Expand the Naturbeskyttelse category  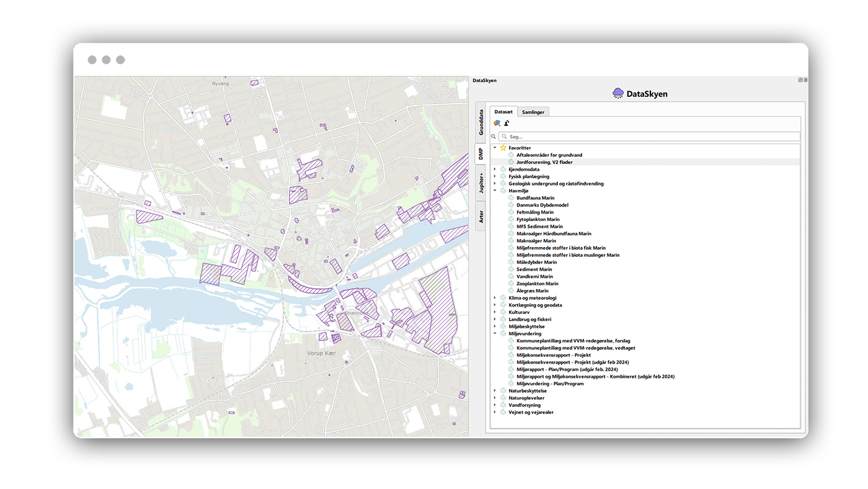(x=495, y=391)
